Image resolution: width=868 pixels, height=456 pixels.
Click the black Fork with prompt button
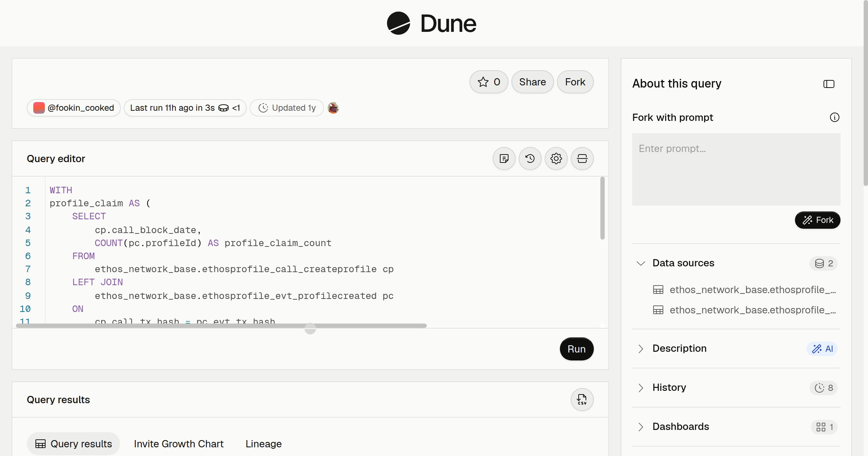(817, 220)
